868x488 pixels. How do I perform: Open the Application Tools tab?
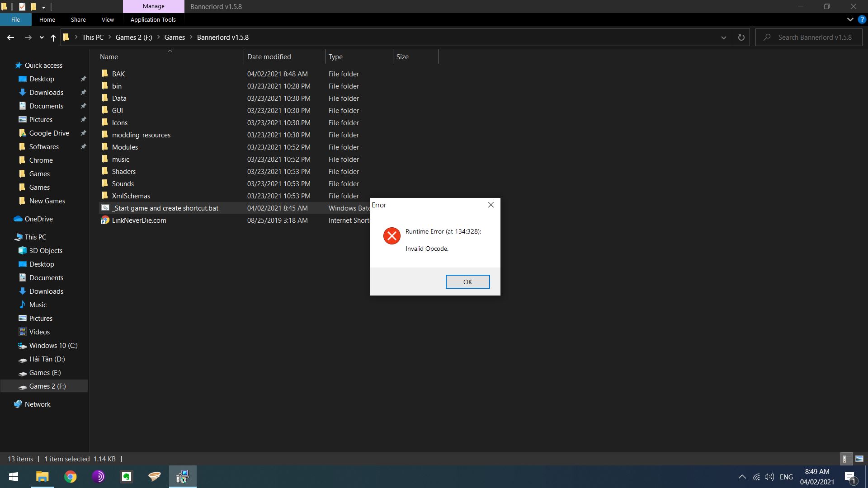tap(153, 19)
